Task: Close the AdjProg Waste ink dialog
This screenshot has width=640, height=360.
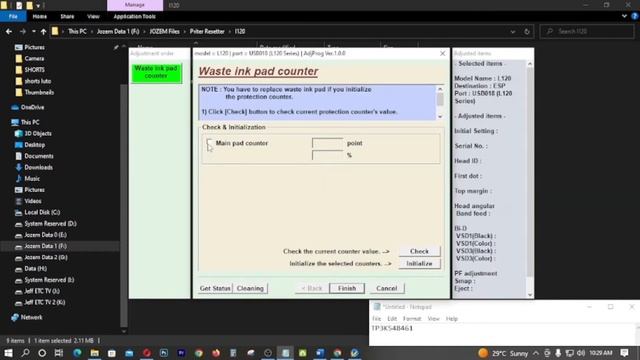Action: point(442,53)
